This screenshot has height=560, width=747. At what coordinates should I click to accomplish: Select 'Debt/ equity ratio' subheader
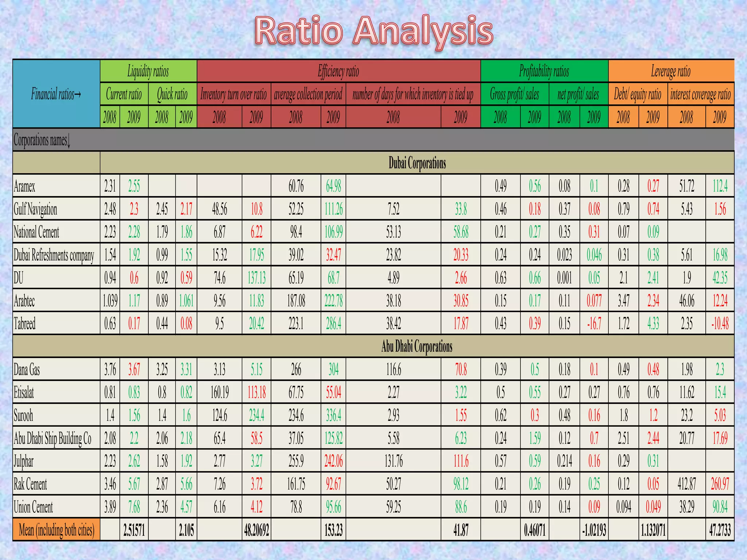(x=638, y=94)
